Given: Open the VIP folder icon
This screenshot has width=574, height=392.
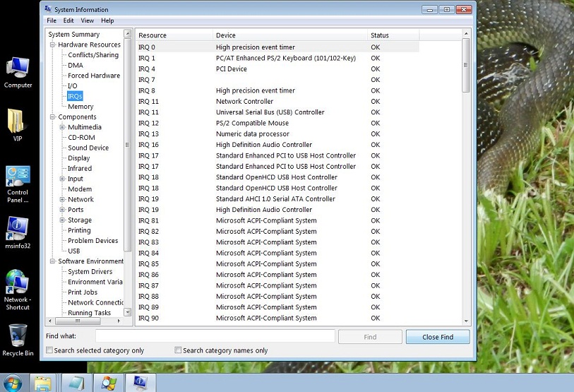Looking at the screenshot, I should pyautogui.click(x=17, y=125).
